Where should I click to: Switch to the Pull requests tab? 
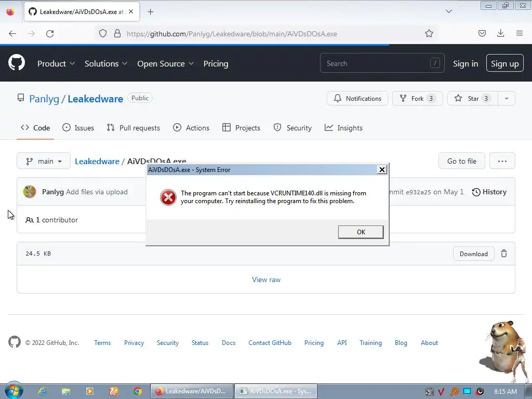[134, 128]
